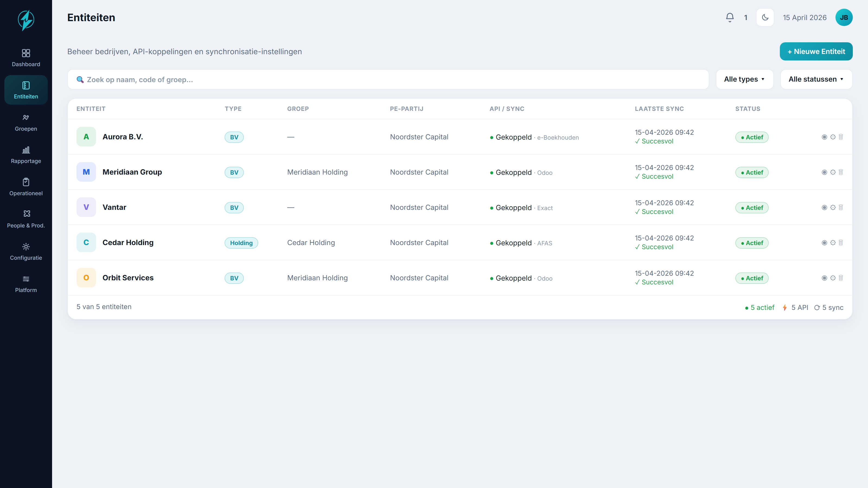Screen dimensions: 868x488
Task: Click the 5 actief footer indicator
Action: (x=759, y=307)
